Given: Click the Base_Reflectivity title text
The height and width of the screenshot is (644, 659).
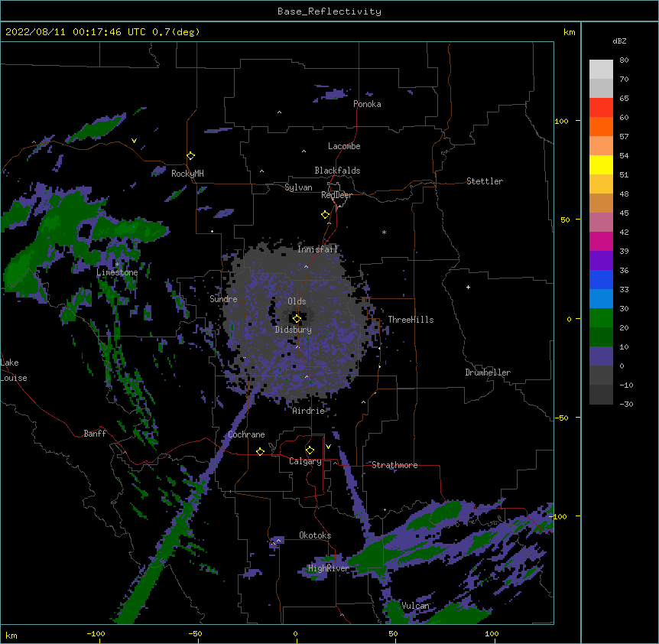Looking at the screenshot, I should [x=329, y=11].
